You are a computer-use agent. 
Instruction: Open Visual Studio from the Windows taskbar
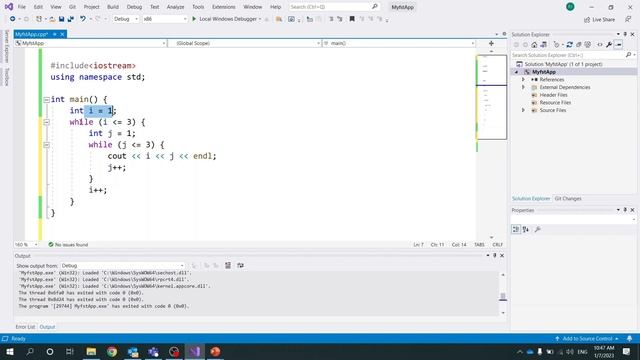pyautogui.click(x=195, y=351)
